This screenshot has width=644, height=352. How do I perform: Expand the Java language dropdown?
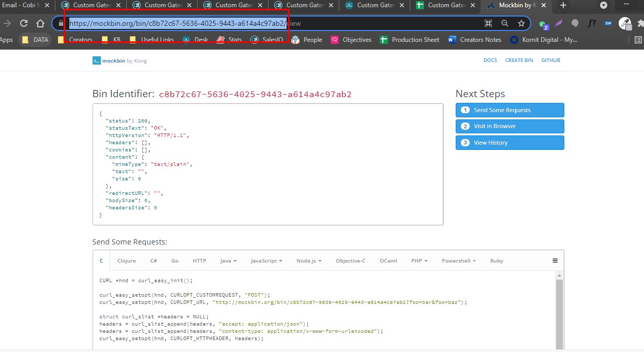pyautogui.click(x=228, y=261)
